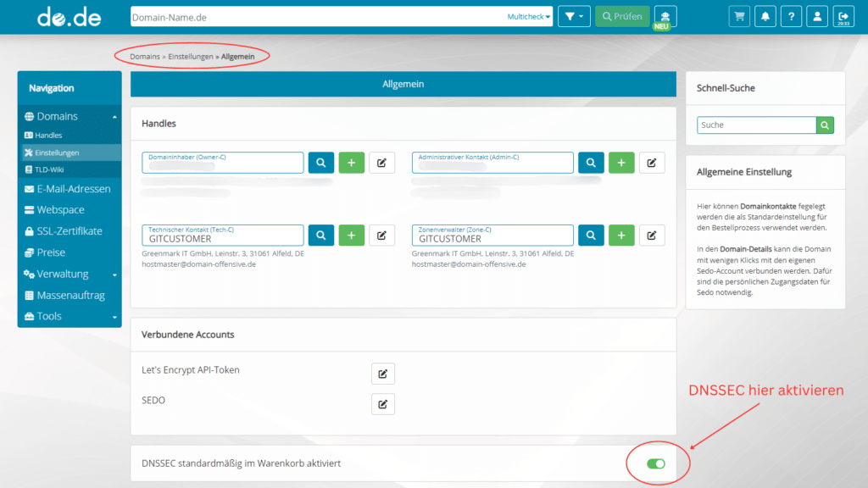Click the NEU assistant icon in header
Viewport: 868px width, 488px height.
[665, 17]
